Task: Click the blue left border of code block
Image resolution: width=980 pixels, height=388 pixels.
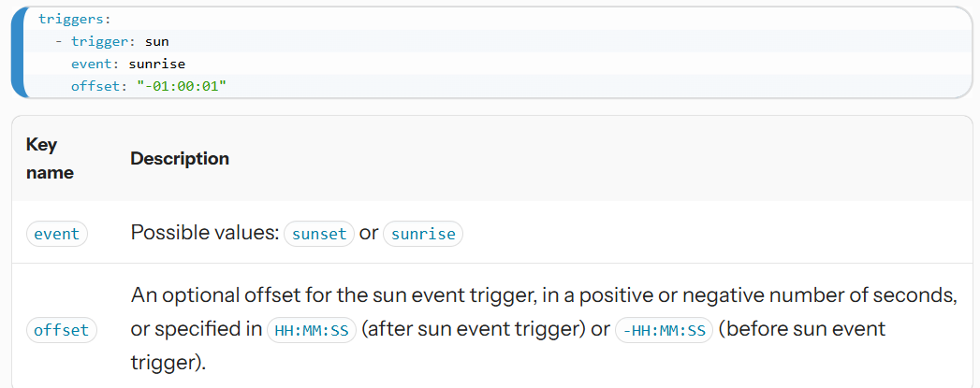Action: 17,51
